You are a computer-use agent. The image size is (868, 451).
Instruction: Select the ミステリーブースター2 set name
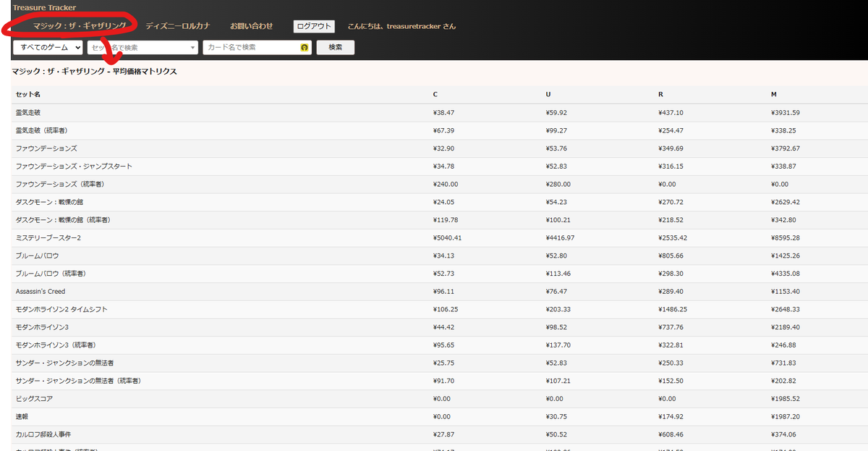coord(48,238)
